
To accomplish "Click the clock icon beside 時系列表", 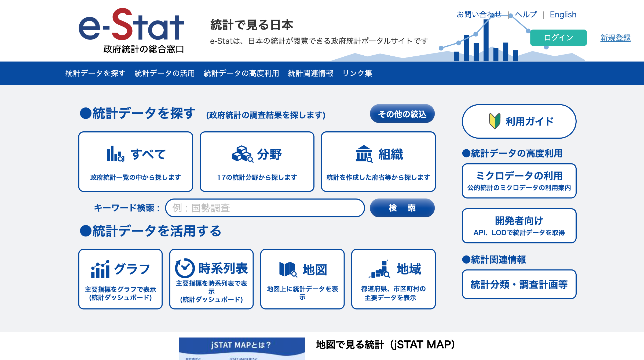I will [x=185, y=268].
